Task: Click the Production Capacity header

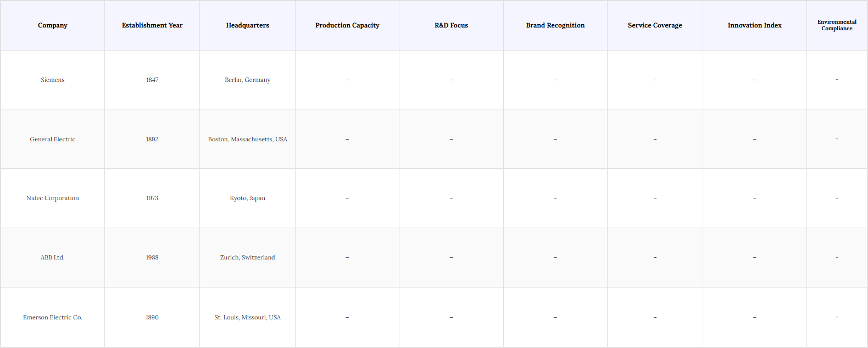Action: (x=347, y=25)
